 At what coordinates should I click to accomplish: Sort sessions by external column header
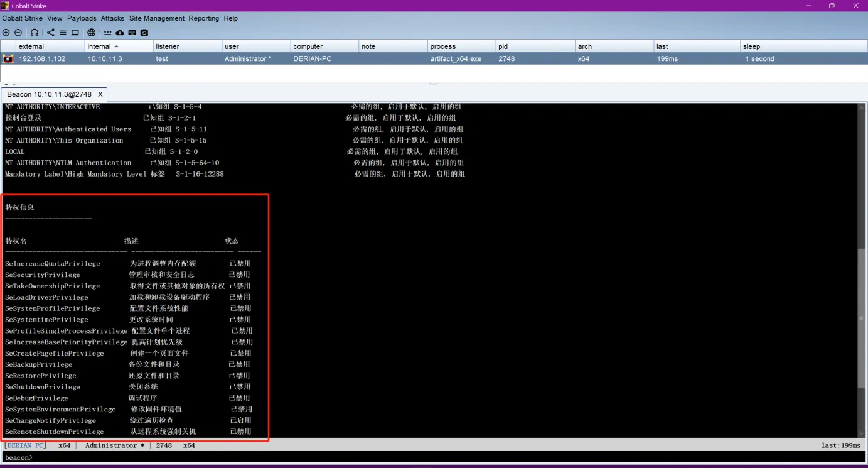pyautogui.click(x=50, y=46)
